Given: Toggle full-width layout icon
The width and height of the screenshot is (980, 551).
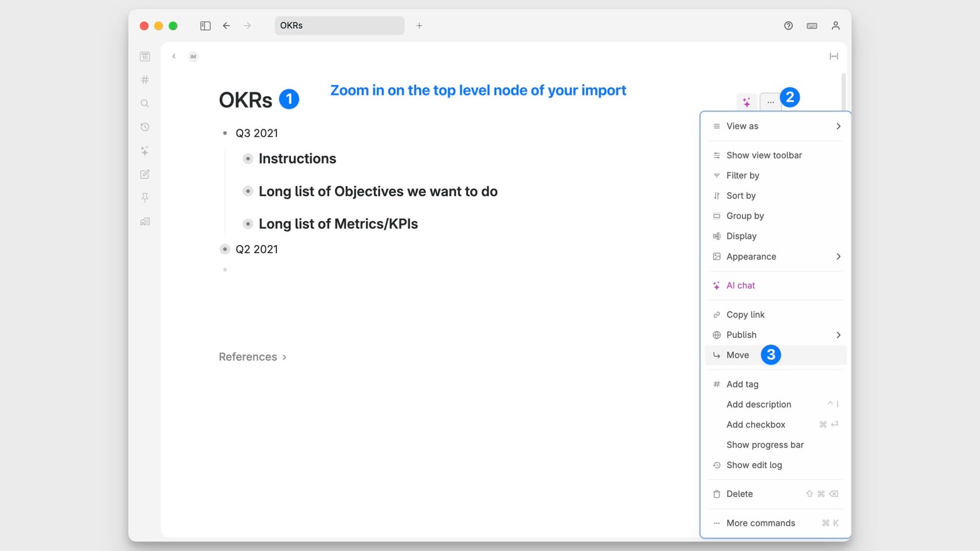Looking at the screenshot, I should pos(834,57).
